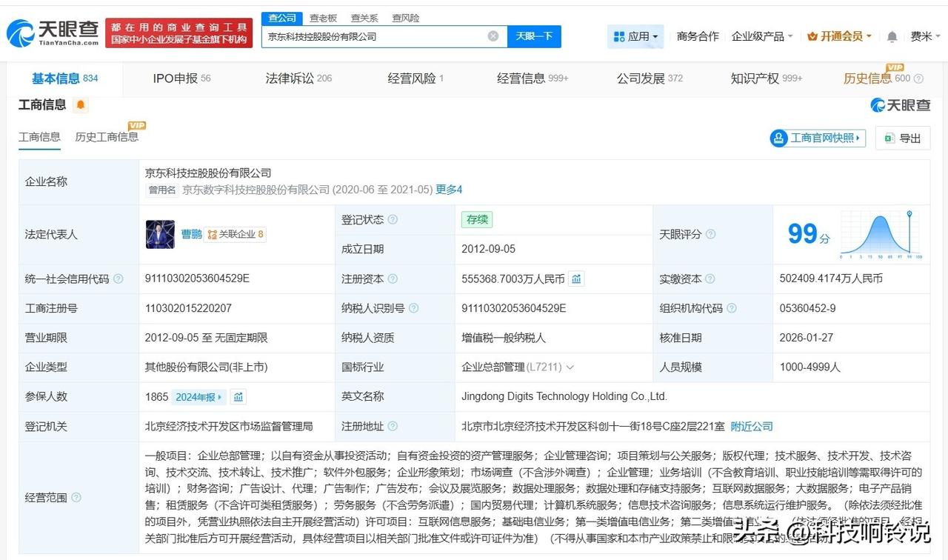The width and height of the screenshot is (948, 560).
Task: Select the 工商信息 sub-tab
Action: pos(39,137)
